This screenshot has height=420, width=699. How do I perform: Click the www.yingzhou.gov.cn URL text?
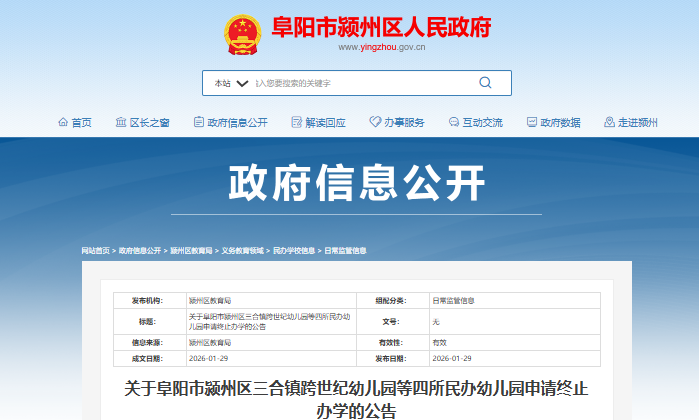click(382, 47)
